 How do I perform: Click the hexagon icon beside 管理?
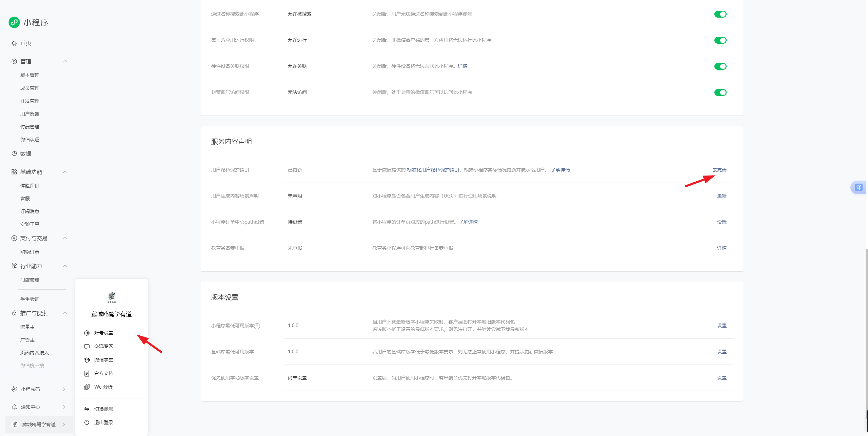[x=14, y=61]
